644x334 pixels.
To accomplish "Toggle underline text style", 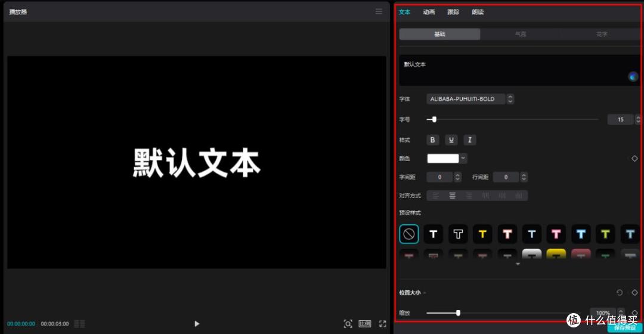I will [x=451, y=140].
